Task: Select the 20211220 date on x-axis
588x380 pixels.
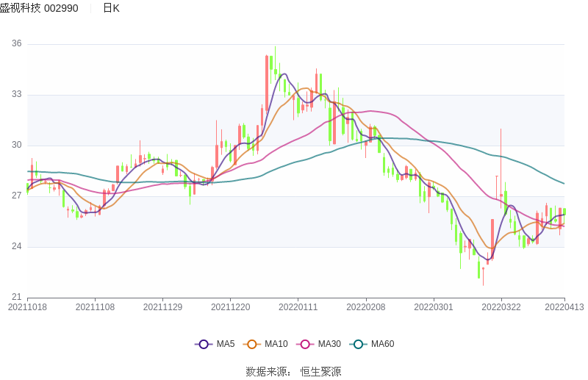Action: click(x=230, y=307)
